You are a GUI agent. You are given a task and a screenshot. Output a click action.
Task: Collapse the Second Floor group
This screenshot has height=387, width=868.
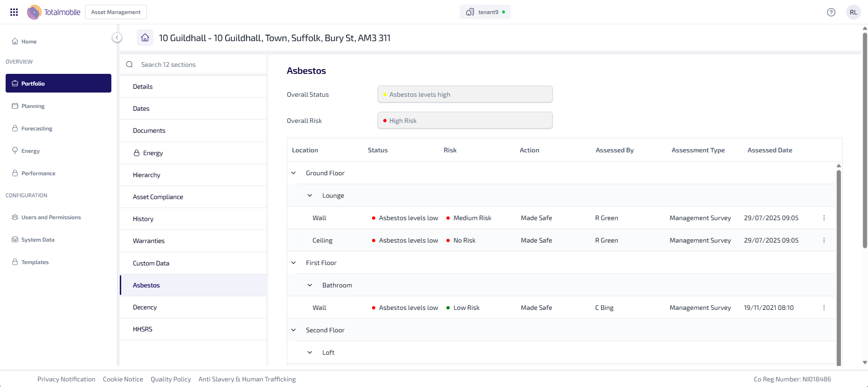coord(293,330)
